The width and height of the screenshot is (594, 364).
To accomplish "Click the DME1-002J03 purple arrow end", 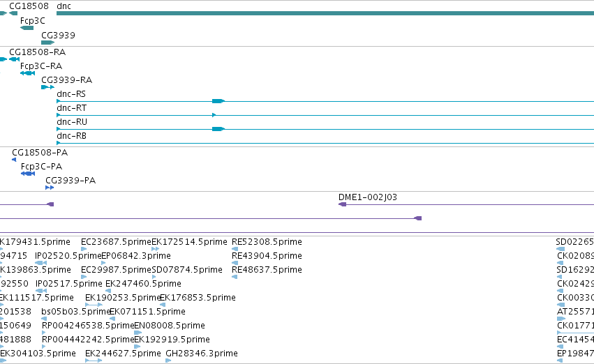I will click(342, 204).
